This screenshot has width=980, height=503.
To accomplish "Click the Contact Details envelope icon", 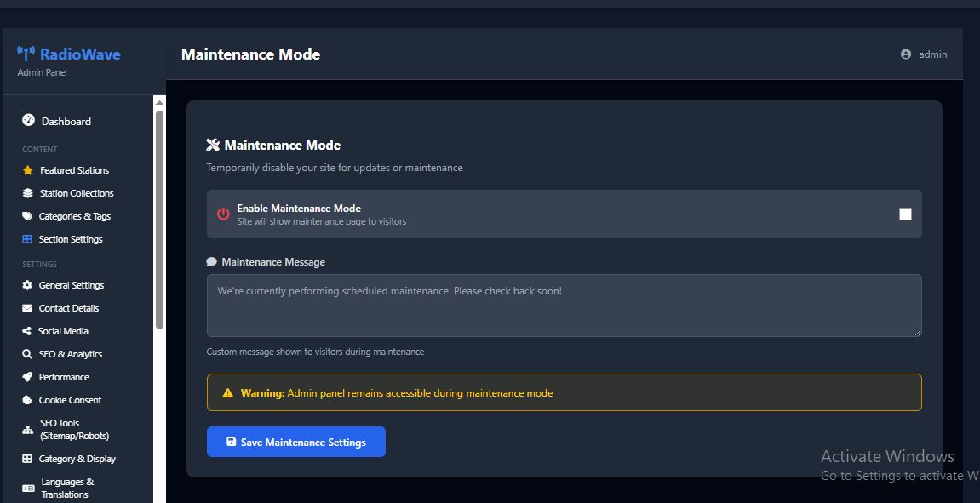I will point(27,308).
